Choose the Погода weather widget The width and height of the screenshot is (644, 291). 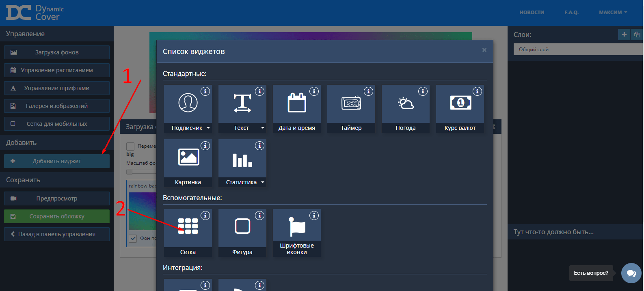(x=405, y=104)
